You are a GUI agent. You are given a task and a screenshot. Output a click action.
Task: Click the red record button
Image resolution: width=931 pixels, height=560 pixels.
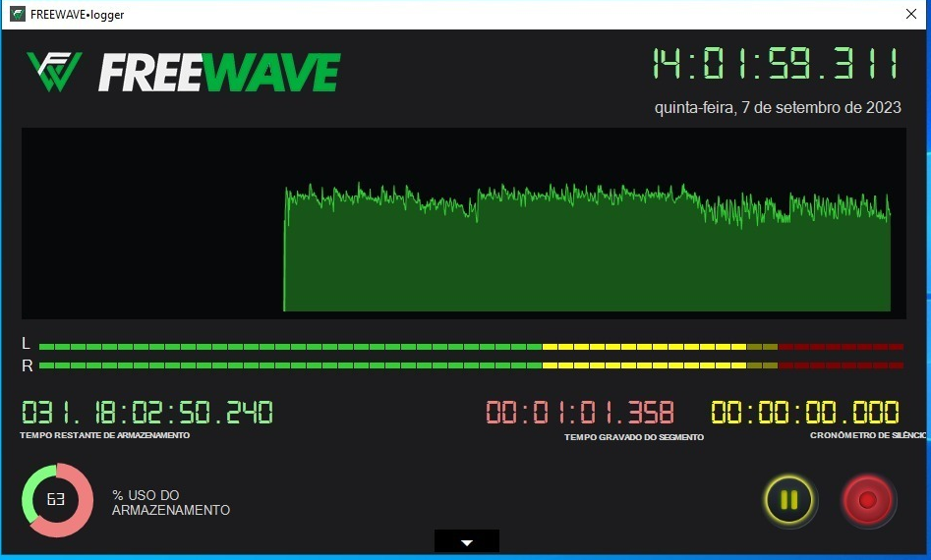point(867,500)
